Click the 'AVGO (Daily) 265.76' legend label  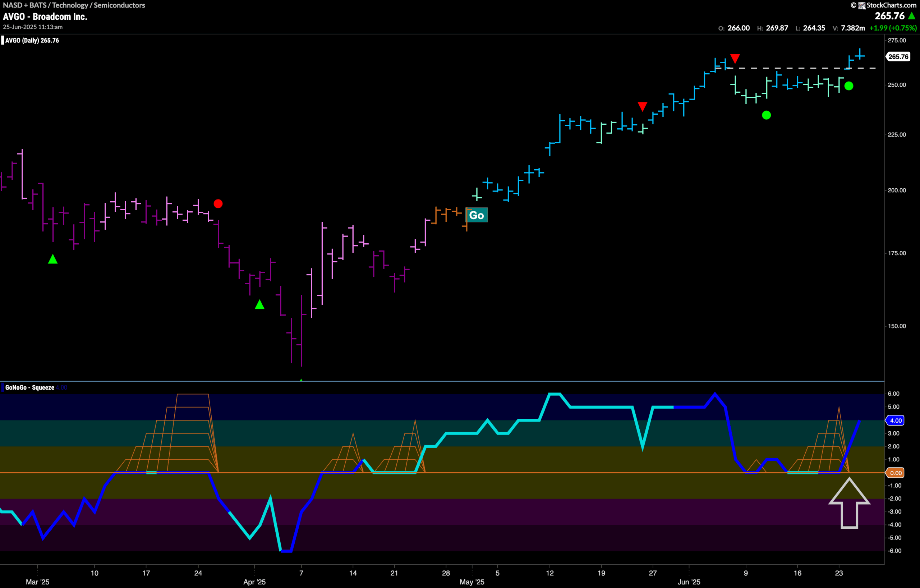pos(32,41)
